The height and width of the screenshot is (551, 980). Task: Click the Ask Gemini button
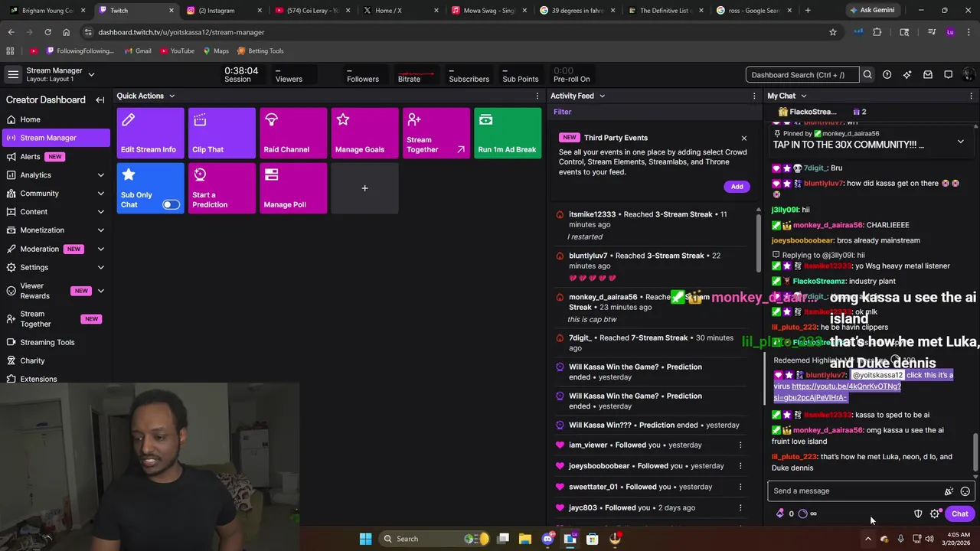point(871,11)
